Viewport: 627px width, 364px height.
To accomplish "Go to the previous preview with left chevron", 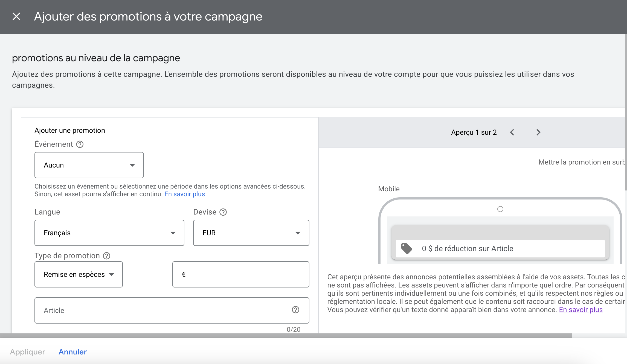I will pos(512,133).
